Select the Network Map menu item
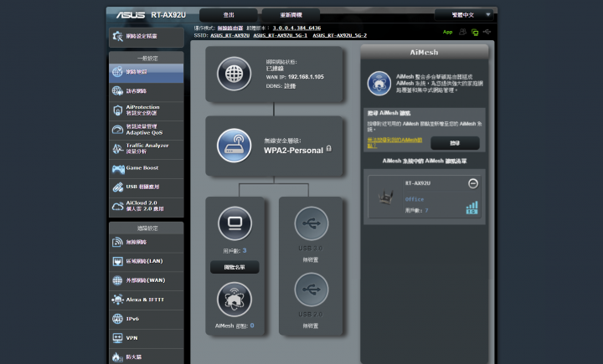603x364 pixels. tap(146, 72)
